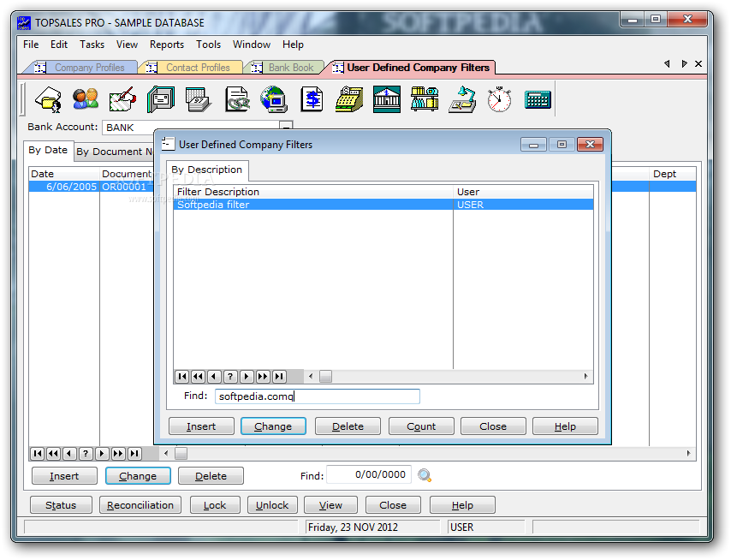Click the Dept column header

[672, 174]
